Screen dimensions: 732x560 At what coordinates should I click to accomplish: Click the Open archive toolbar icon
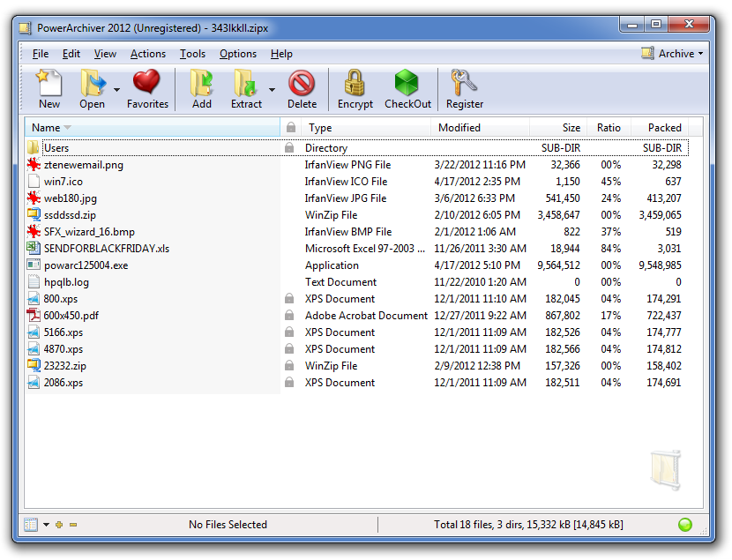(93, 83)
